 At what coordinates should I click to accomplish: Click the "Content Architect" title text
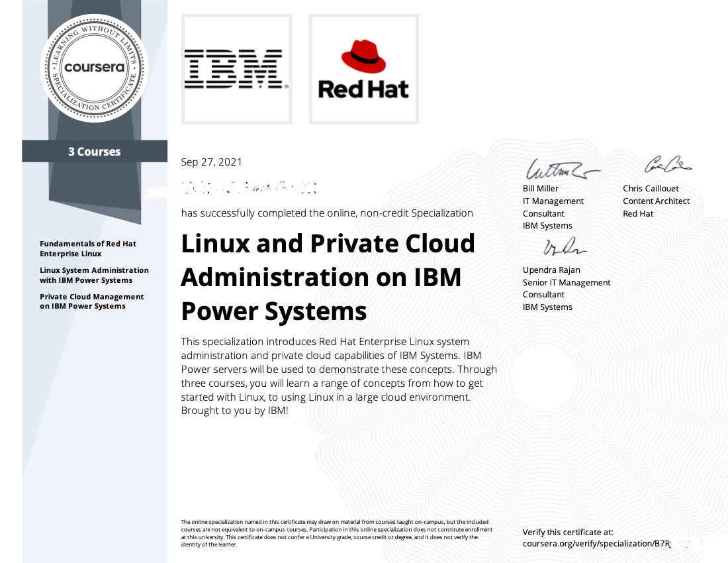(656, 201)
